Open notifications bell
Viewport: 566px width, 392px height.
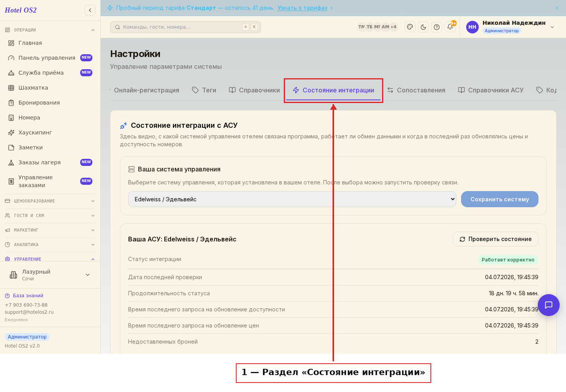pyautogui.click(x=450, y=27)
